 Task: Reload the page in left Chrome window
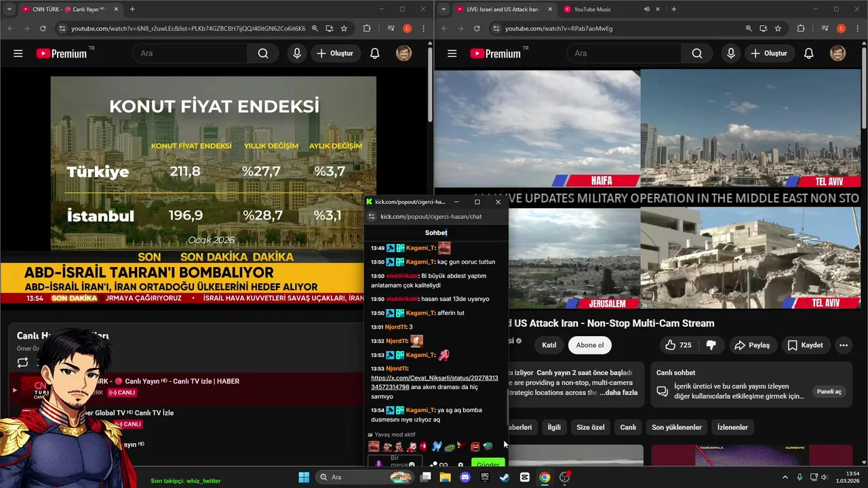click(43, 28)
